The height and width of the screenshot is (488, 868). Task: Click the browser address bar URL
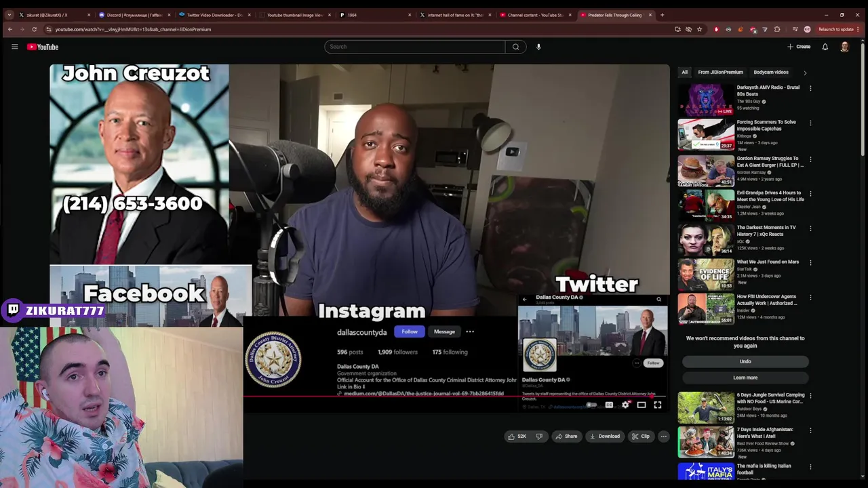point(133,29)
